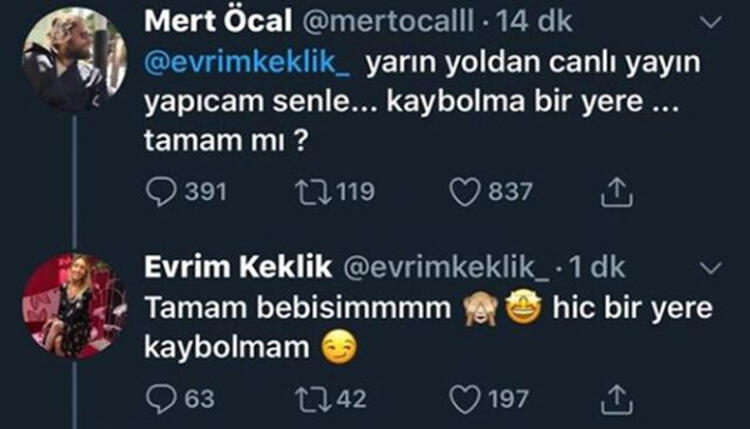Image resolution: width=750 pixels, height=429 pixels.
Task: Open Evrim Keklik's profile picture
Action: (x=73, y=305)
